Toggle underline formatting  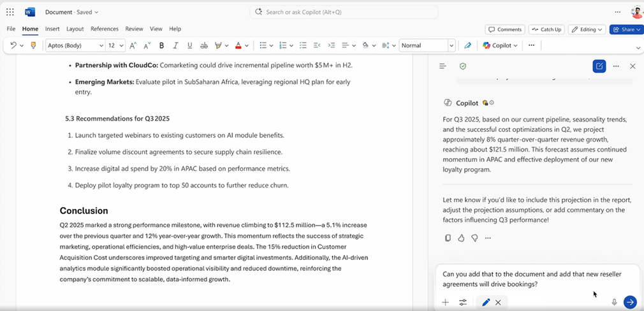[189, 45]
